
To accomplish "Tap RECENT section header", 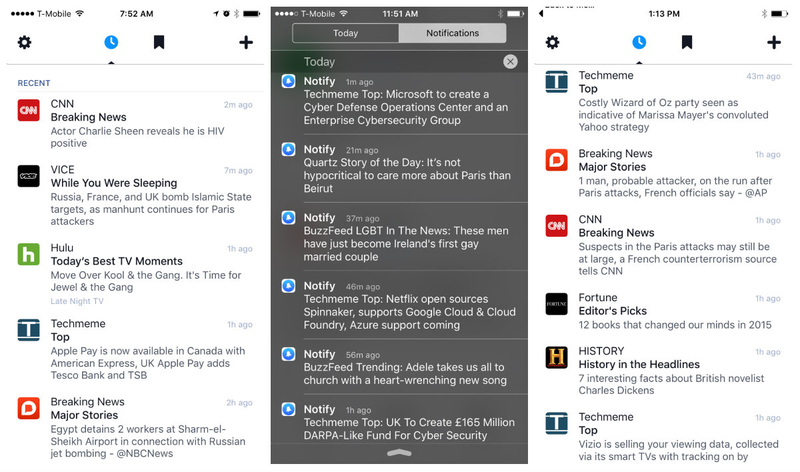I will click(34, 83).
